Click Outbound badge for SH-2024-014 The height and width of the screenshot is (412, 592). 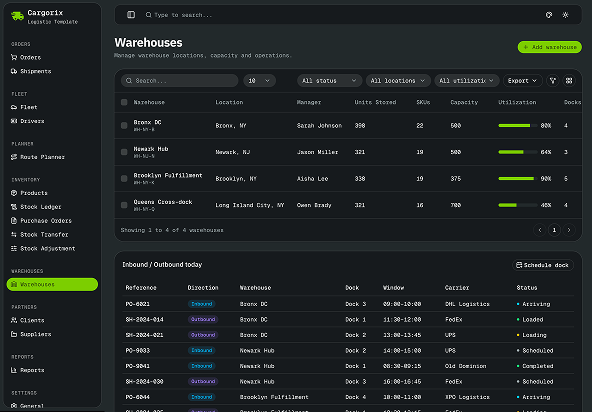pyautogui.click(x=203, y=319)
